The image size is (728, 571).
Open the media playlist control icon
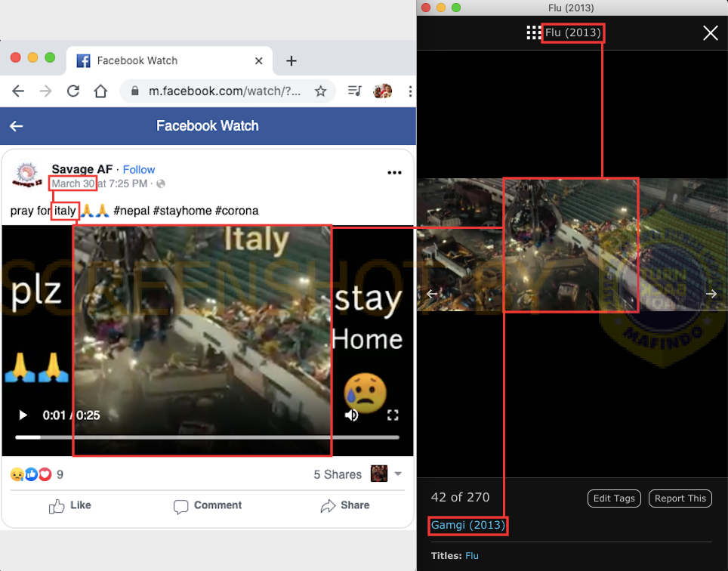point(354,91)
